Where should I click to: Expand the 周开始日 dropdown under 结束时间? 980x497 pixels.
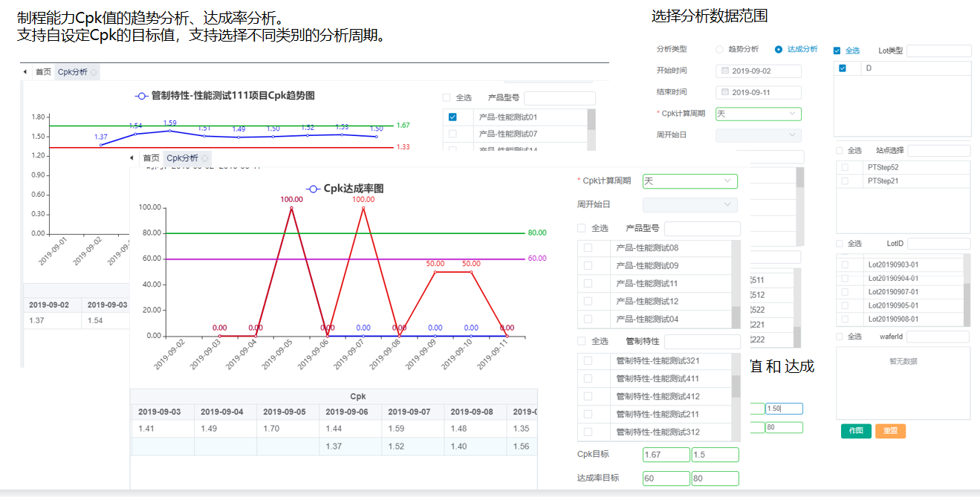(758, 135)
